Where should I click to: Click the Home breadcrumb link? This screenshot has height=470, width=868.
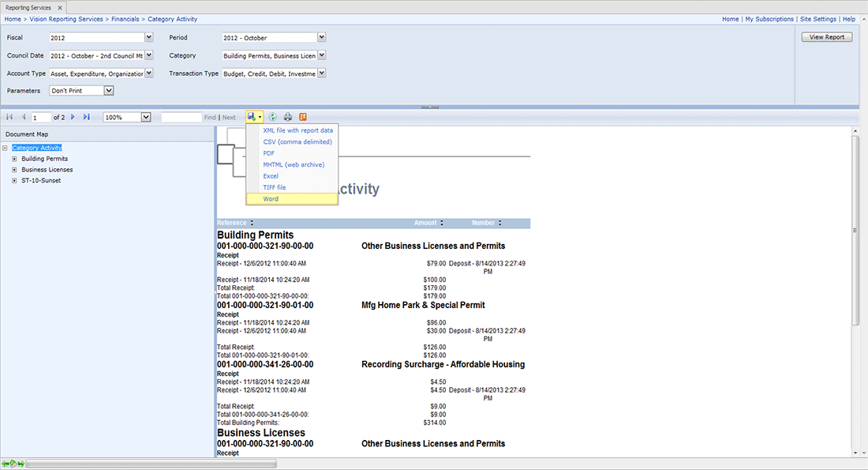(13, 19)
